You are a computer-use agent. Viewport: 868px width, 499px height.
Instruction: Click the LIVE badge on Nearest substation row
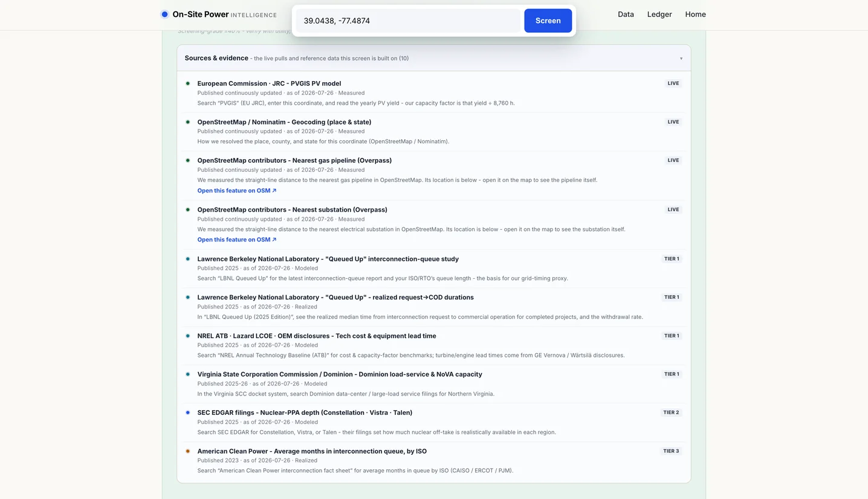click(x=673, y=210)
